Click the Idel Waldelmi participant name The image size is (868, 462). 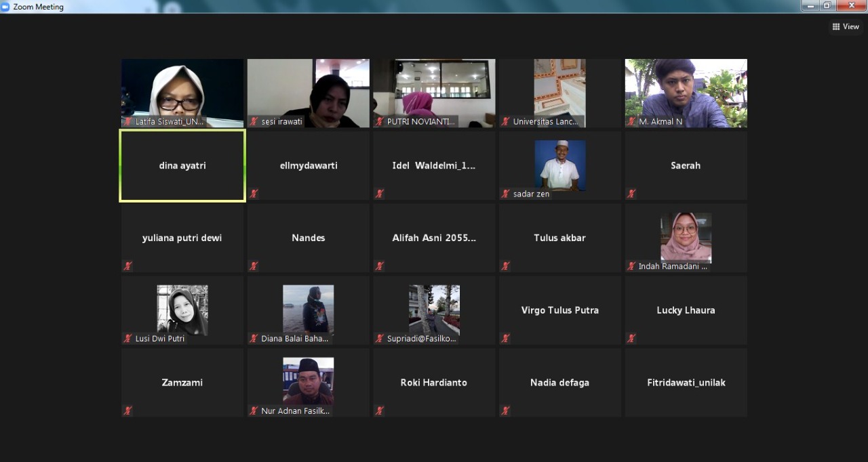[x=434, y=165]
